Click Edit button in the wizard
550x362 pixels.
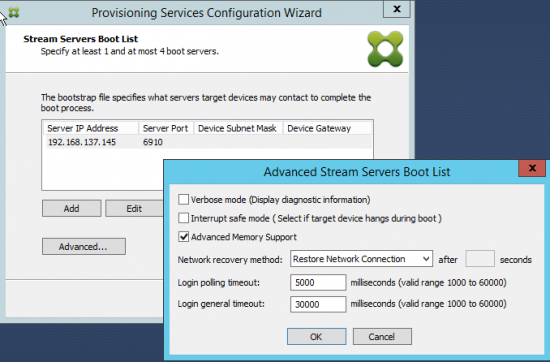[134, 208]
